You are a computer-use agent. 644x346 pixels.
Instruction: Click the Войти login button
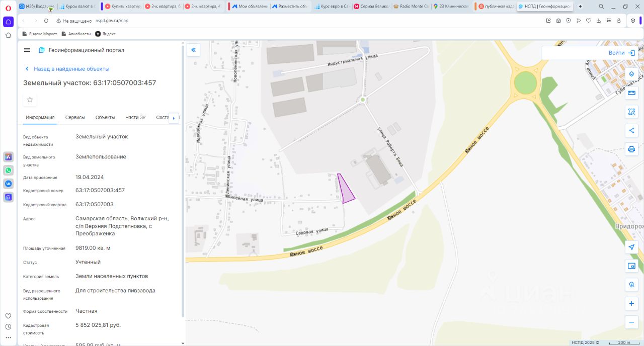622,53
